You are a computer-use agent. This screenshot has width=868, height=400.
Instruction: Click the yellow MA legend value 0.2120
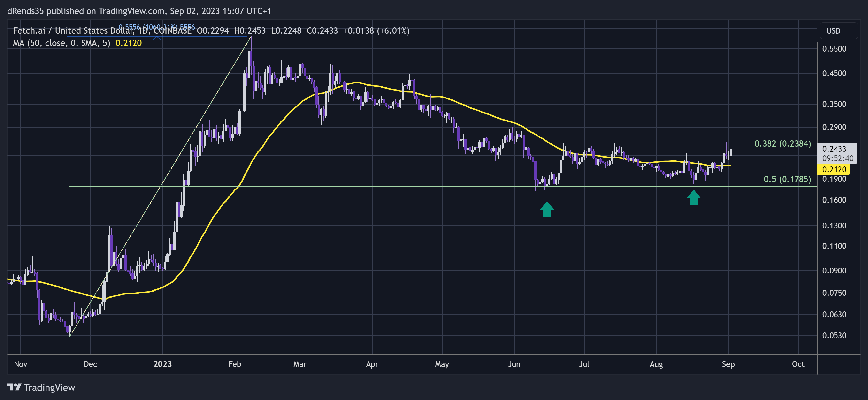pyautogui.click(x=128, y=43)
